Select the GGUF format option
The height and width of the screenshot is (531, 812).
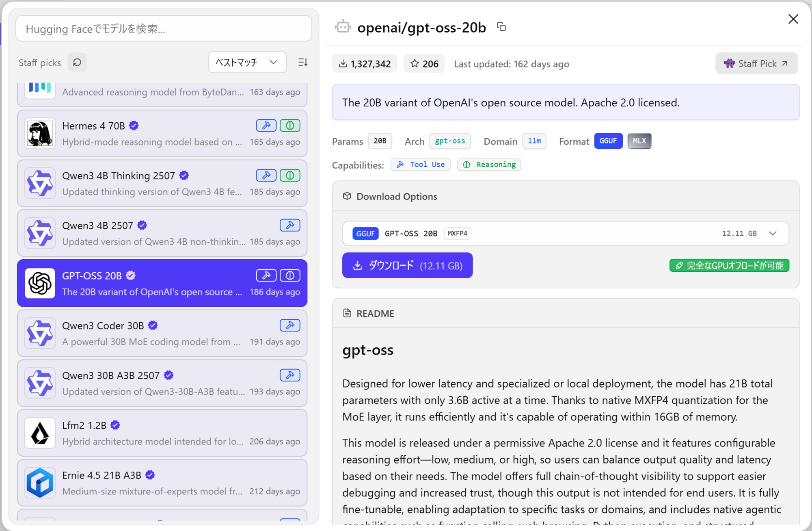coord(608,141)
